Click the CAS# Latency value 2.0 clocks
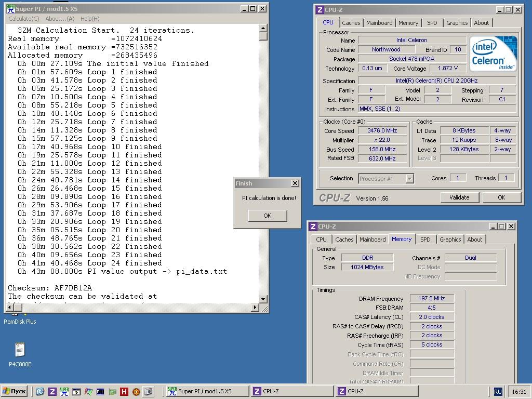Screen dimensions: 532x399 coord(432,317)
